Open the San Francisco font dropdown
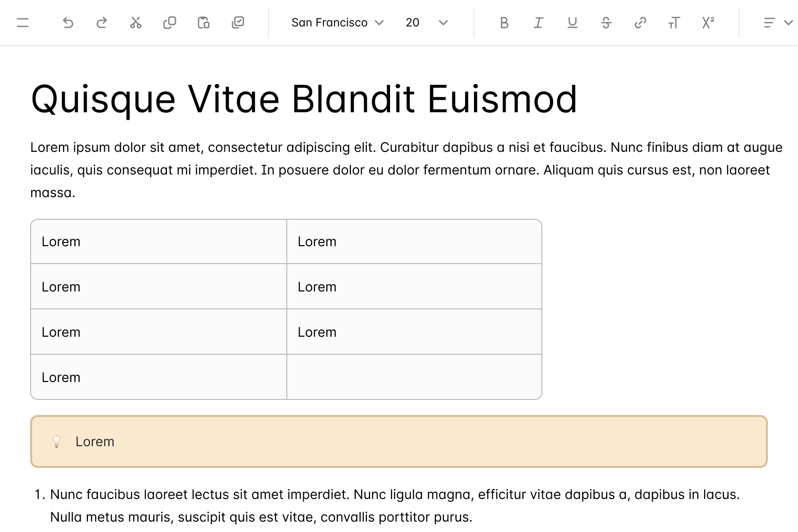This screenshot has width=798, height=532. [x=337, y=23]
